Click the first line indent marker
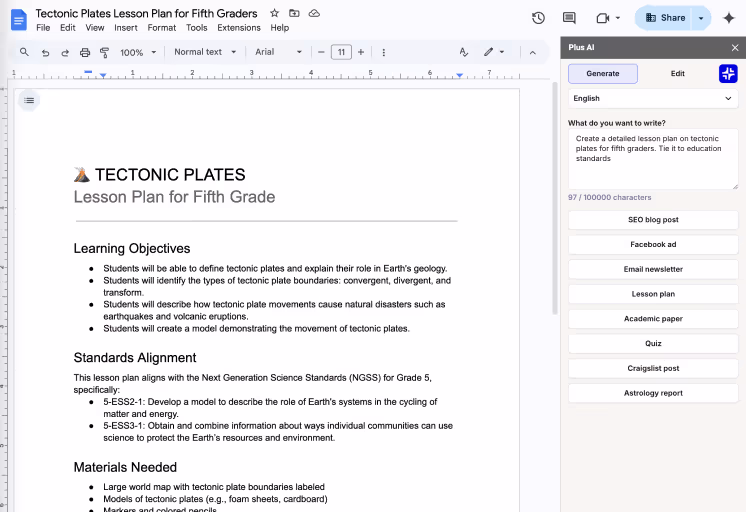Screen dimensions: 746x512 click(x=88, y=71)
